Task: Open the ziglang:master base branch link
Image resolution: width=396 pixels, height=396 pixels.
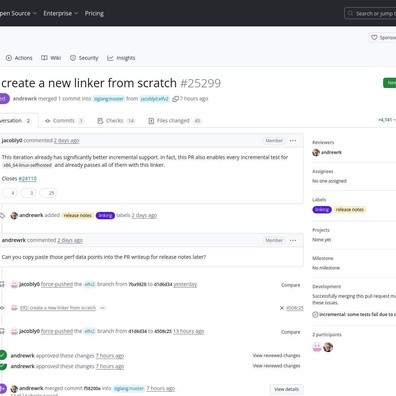Action: (x=109, y=99)
